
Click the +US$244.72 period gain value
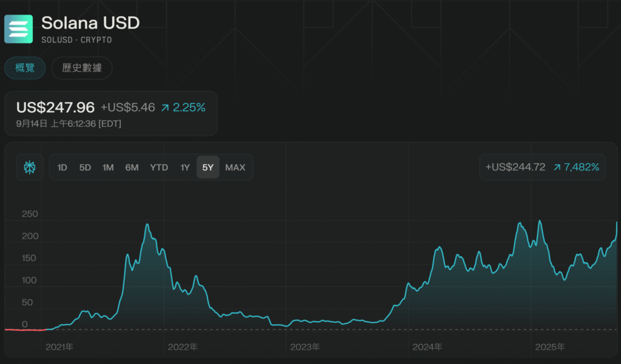pos(515,167)
